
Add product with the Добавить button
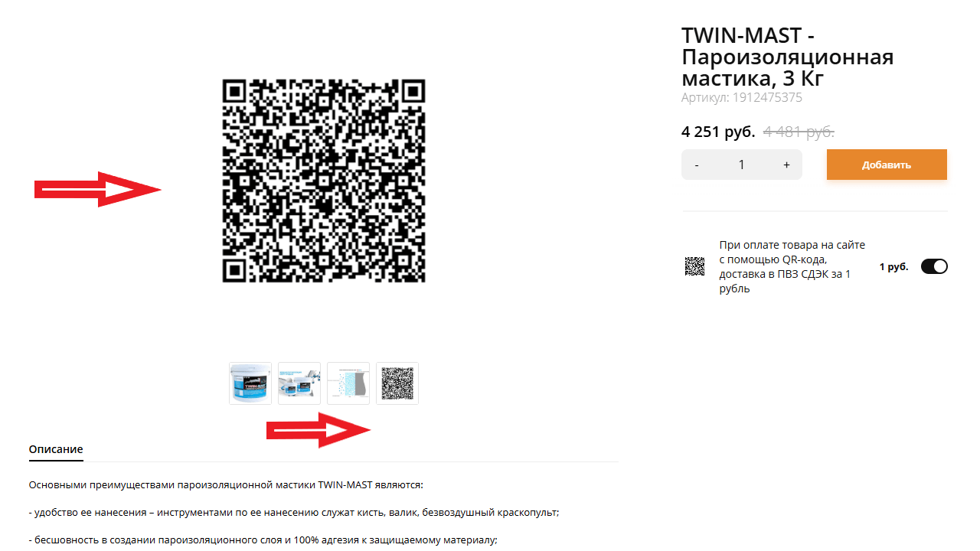[887, 165]
